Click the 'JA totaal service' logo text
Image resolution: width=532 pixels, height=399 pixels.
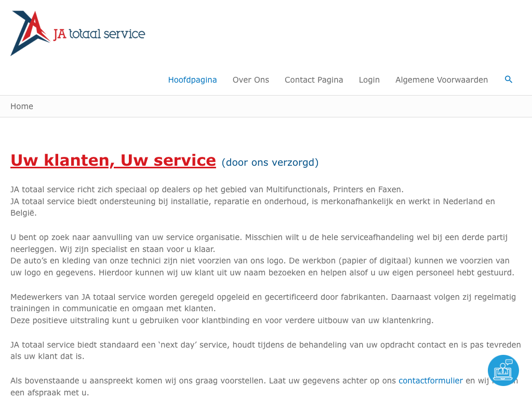click(x=99, y=34)
